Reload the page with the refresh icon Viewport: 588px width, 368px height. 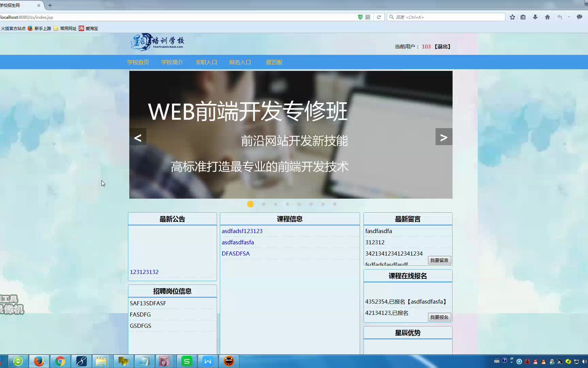tap(379, 17)
